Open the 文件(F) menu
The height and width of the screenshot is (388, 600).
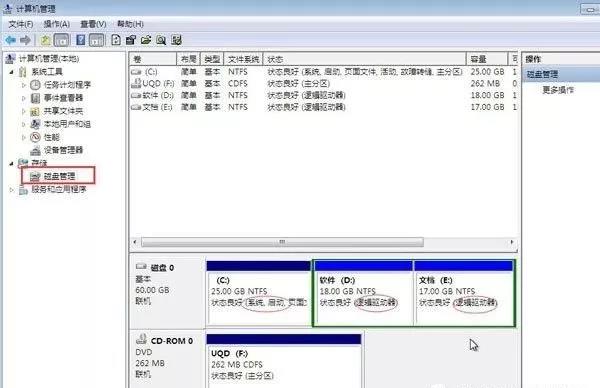21,24
